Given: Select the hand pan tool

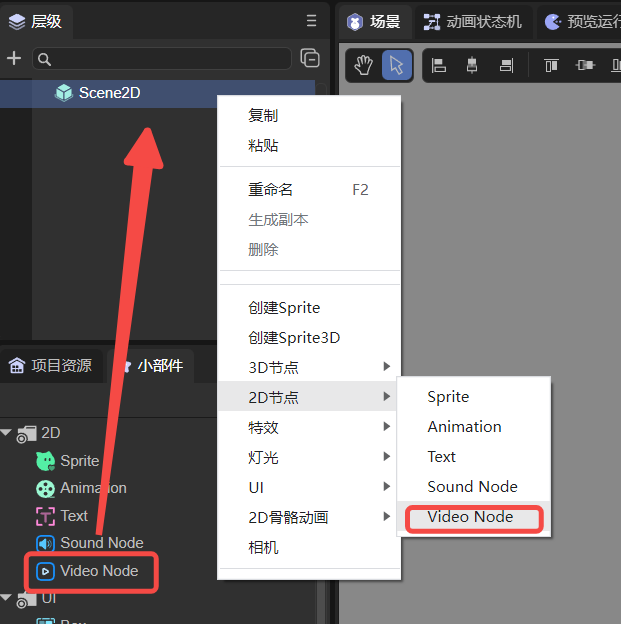Looking at the screenshot, I should (x=365, y=65).
